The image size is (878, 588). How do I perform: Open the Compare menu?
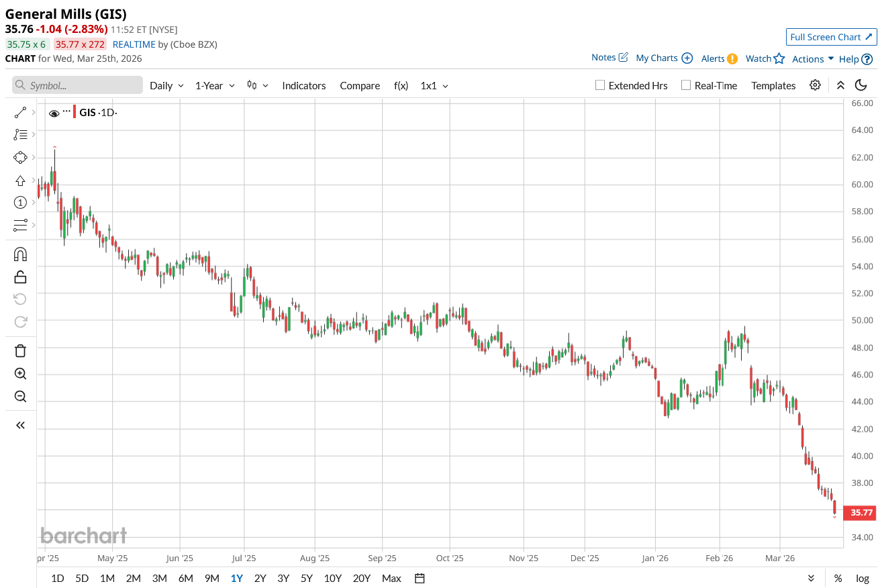point(360,85)
